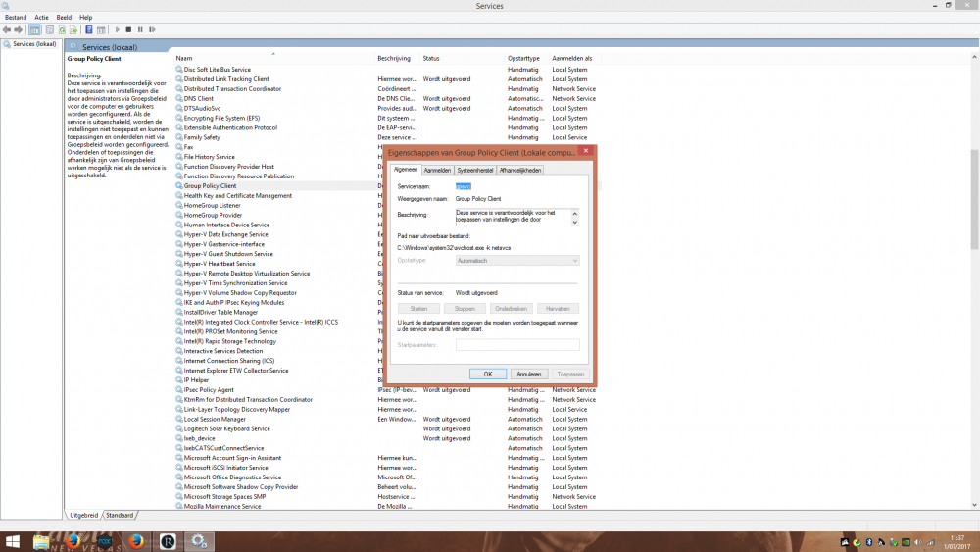Click the Bluetooth icon in system tray
This screenshot has height=552, width=980.
868,542
